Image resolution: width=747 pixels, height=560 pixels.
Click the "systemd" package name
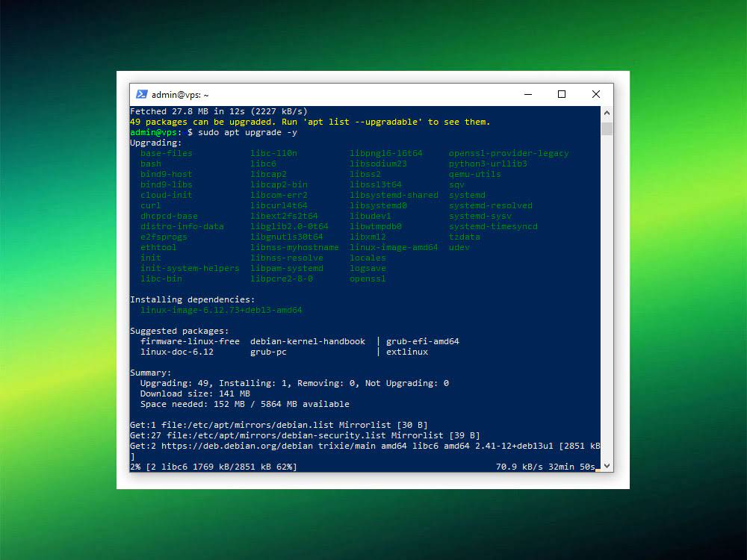466,194
